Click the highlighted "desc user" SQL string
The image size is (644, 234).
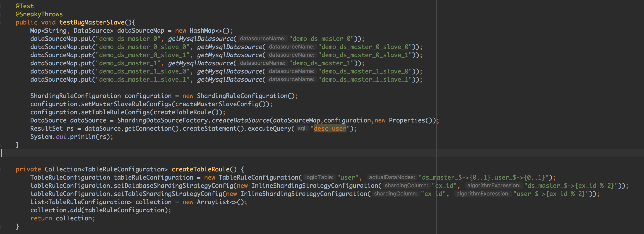pos(330,129)
